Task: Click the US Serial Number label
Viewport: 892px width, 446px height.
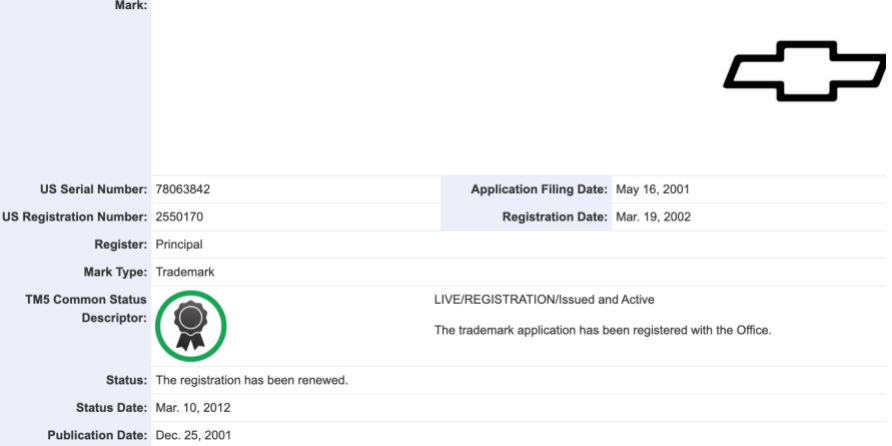Action: (93, 189)
